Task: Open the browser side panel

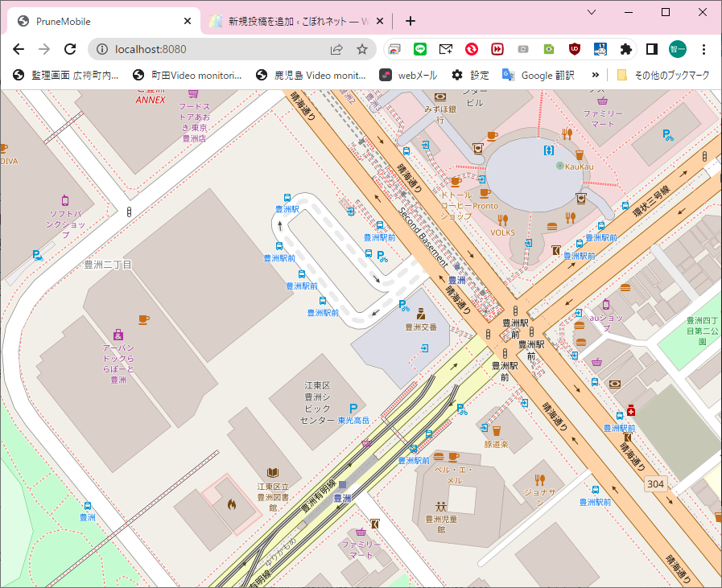Action: (651, 49)
